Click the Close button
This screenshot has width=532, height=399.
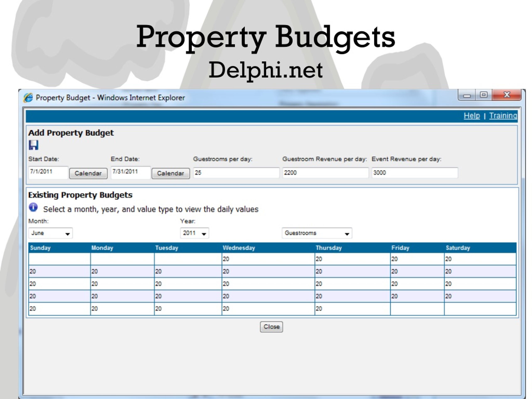[271, 327]
